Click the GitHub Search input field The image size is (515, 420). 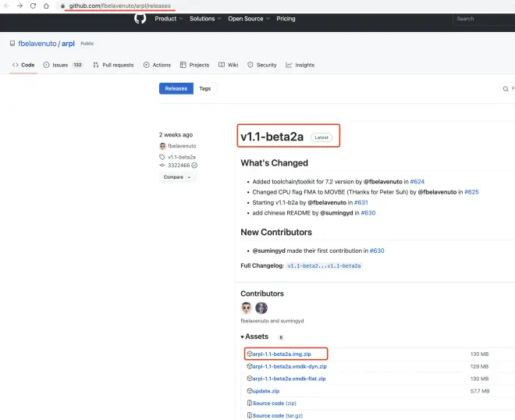coord(484,19)
